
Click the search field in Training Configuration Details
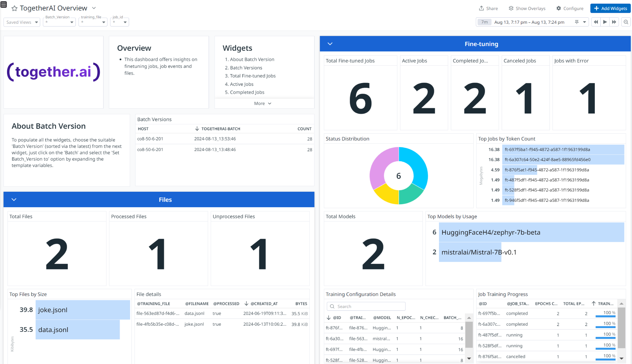tap(365, 306)
